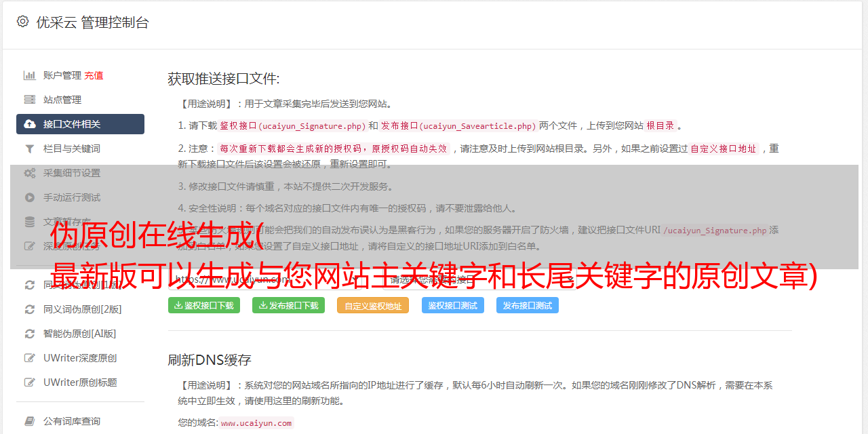This screenshot has height=434, width=868.
Task: Click the blue 鉴权接口测试 button
Action: 453,305
